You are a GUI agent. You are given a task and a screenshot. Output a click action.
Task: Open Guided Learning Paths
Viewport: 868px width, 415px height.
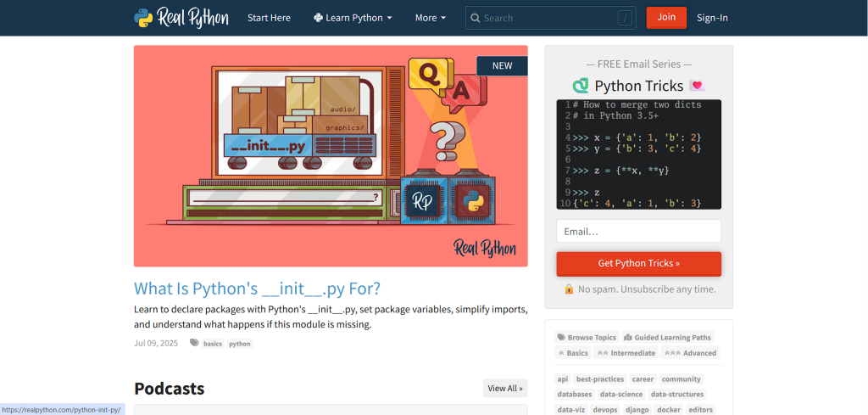668,338
